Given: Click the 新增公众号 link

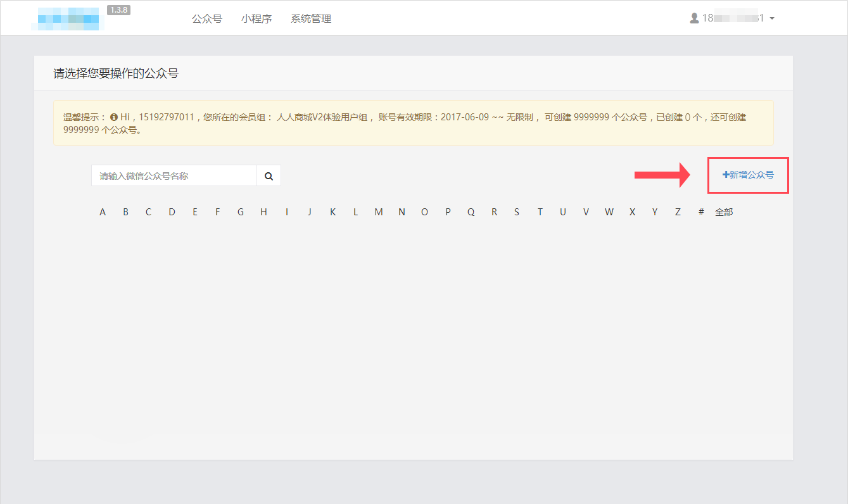Looking at the screenshot, I should click(748, 175).
